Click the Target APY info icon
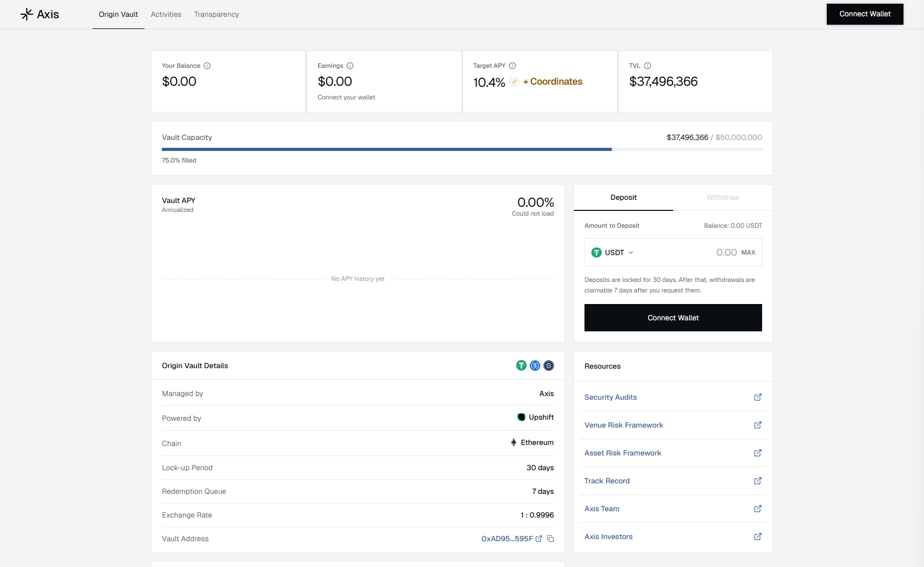Screen dimensions: 924x567 click(512, 66)
